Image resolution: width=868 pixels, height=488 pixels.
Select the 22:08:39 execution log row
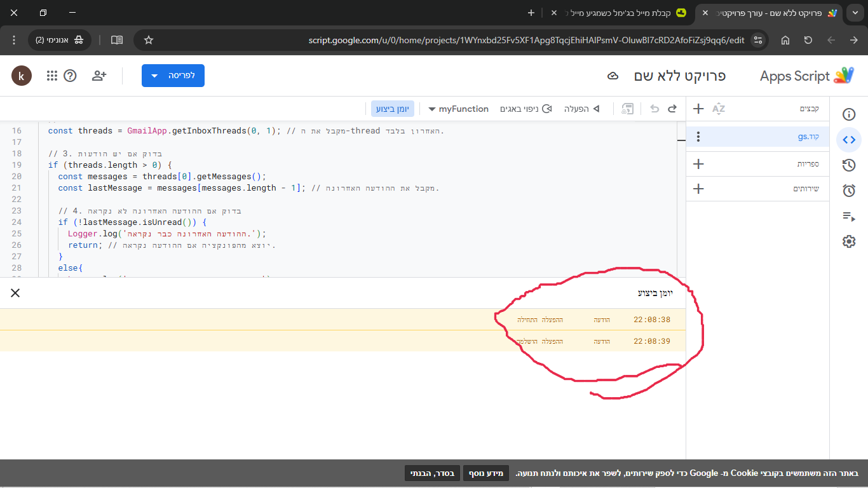tap(343, 341)
